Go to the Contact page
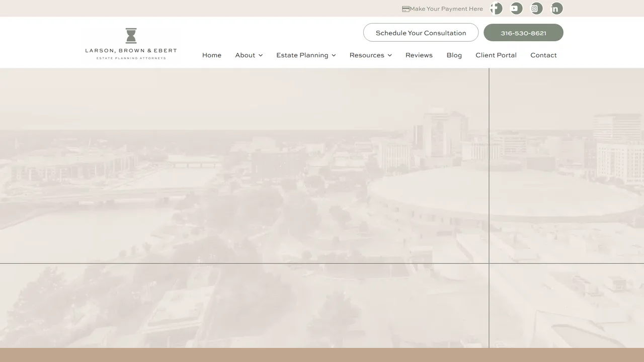Viewport: 644px width, 362px height. point(543,55)
